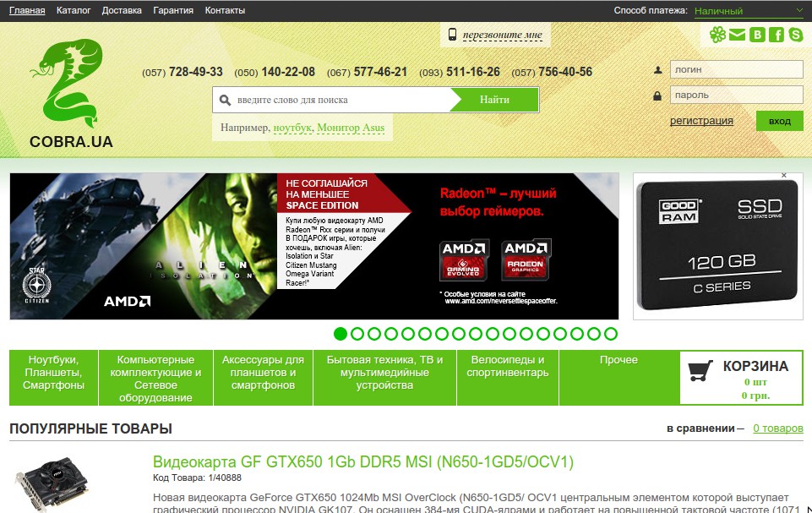Select the fifteenth banner slider dot
Screen dimensions: 812x513
[577, 334]
